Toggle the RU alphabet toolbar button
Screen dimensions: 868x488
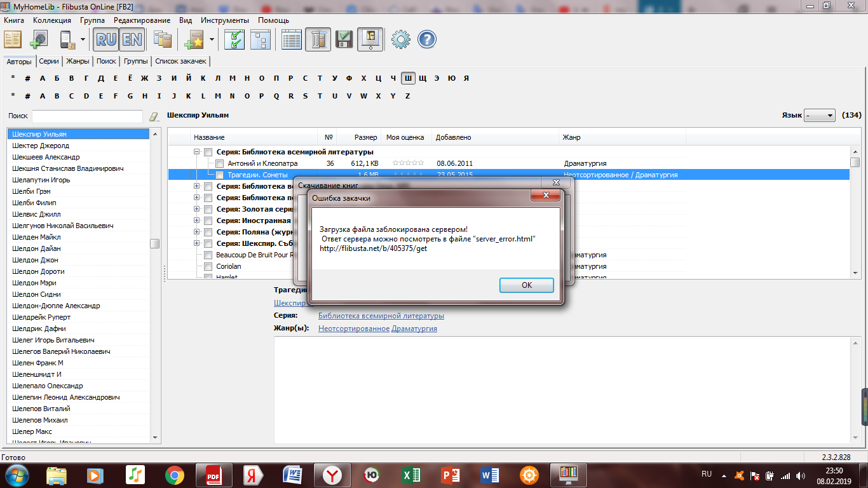click(106, 39)
